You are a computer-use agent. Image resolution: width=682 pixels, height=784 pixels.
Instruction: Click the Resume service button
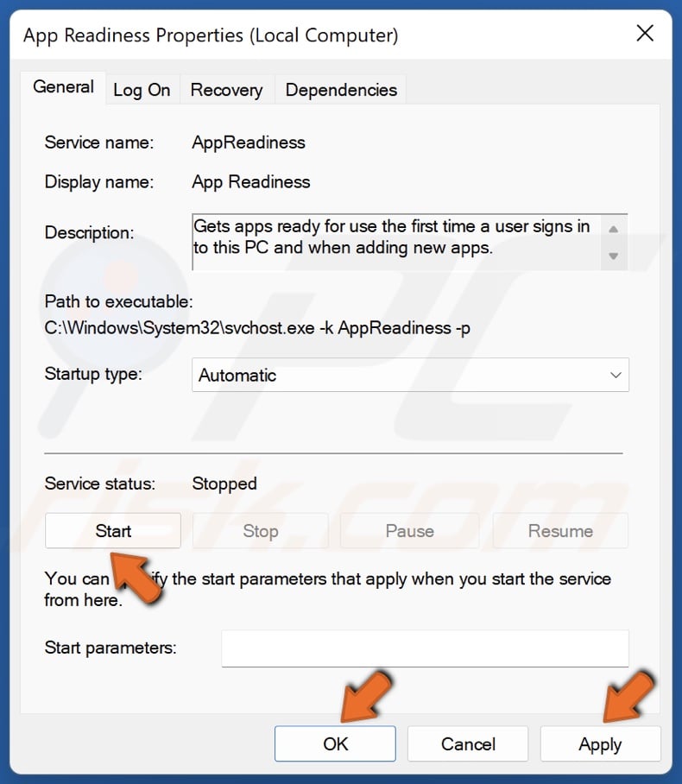tap(559, 530)
